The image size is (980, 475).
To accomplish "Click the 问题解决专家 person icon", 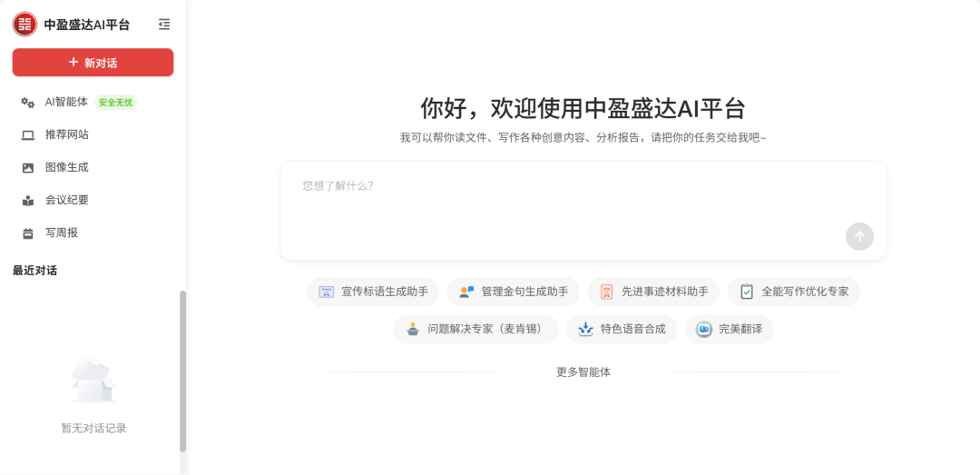I will coord(413,329).
